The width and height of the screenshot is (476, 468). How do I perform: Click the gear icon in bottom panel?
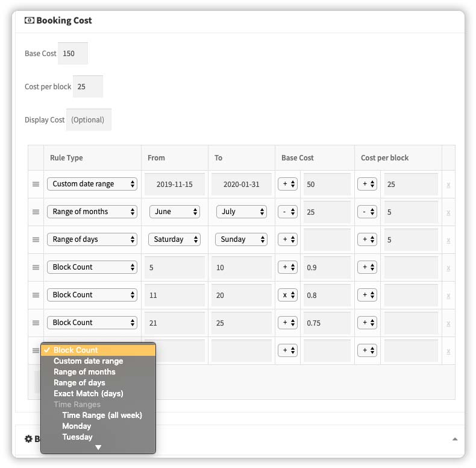coord(28,439)
